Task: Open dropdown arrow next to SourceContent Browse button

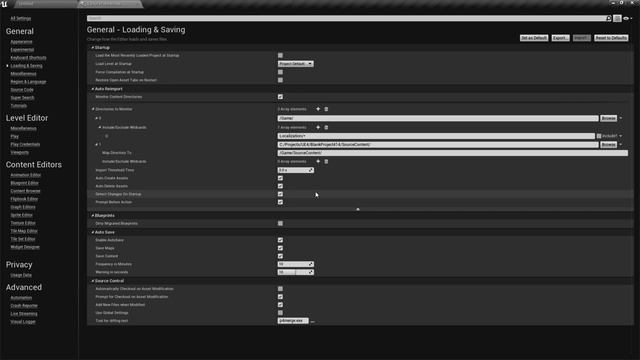Action: point(621,144)
